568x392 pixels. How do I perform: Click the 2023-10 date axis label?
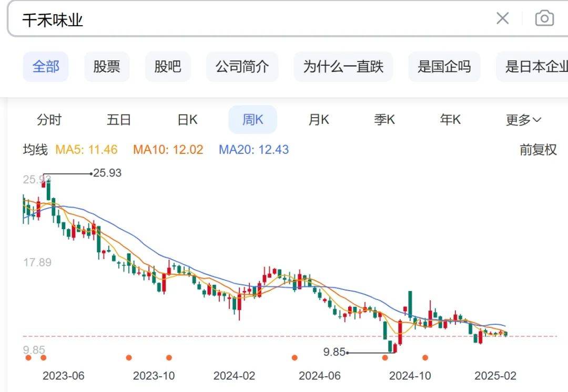click(x=154, y=376)
